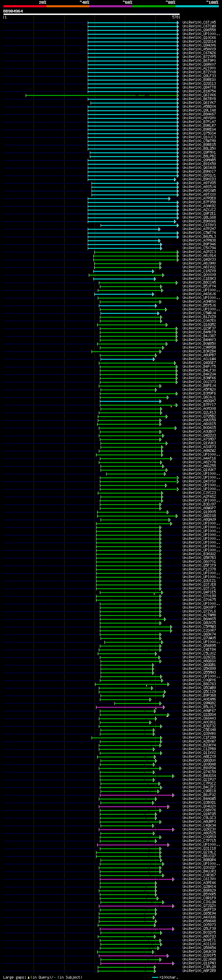222x980 pixels.
Task: Select the UniRef100_B9HID3 label
Action: pyautogui.click(x=199, y=179)
